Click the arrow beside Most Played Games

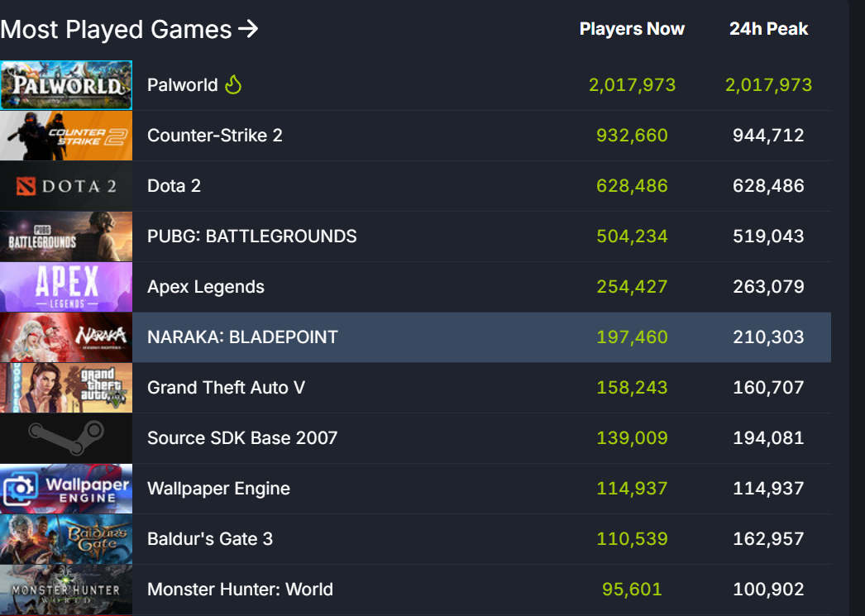(248, 30)
